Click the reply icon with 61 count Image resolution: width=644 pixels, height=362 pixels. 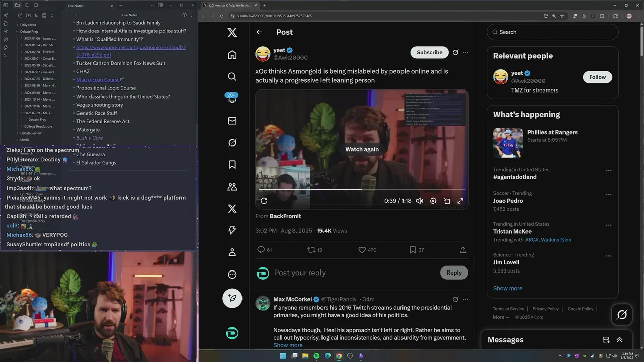click(x=261, y=250)
